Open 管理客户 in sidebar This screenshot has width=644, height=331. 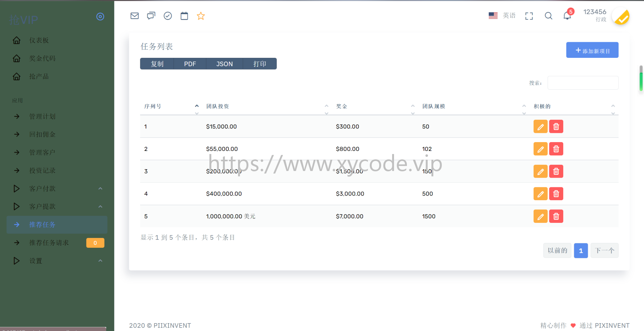57,152
